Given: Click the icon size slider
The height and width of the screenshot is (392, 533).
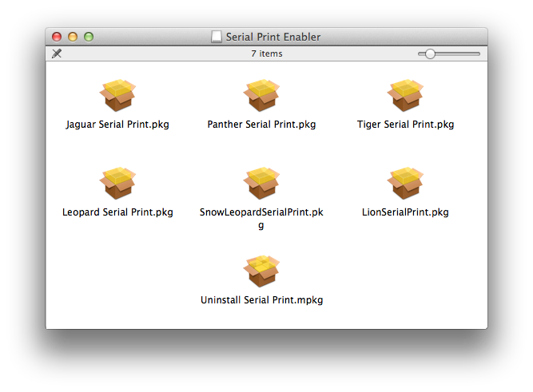Looking at the screenshot, I should click(431, 53).
